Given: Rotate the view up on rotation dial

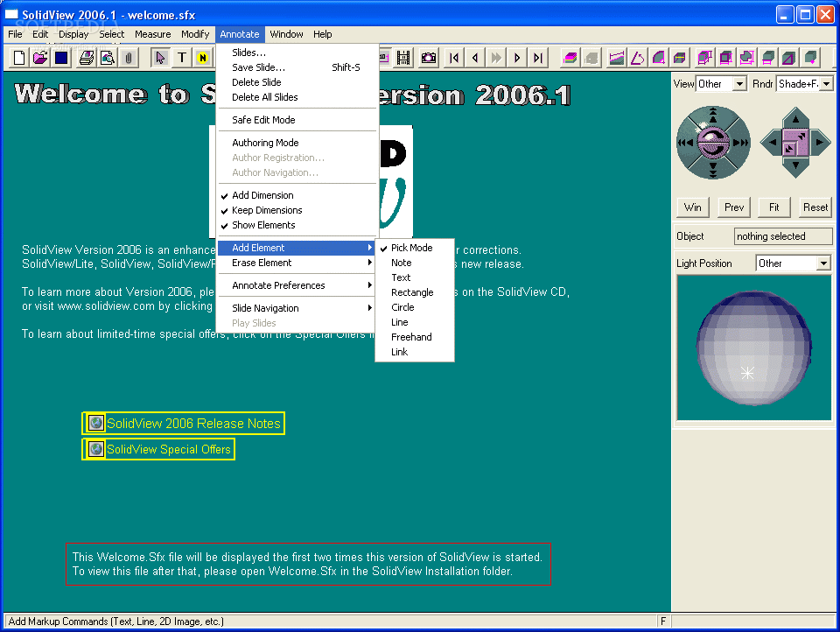Looking at the screenshot, I should coord(713,114).
